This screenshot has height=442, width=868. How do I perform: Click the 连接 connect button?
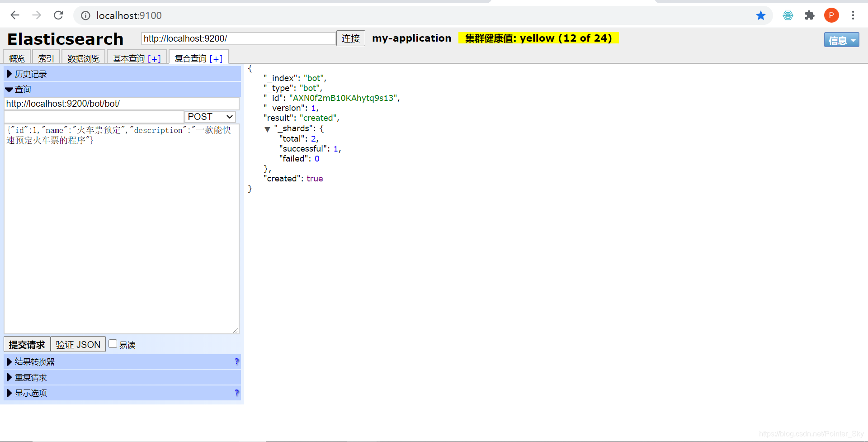tap(350, 38)
